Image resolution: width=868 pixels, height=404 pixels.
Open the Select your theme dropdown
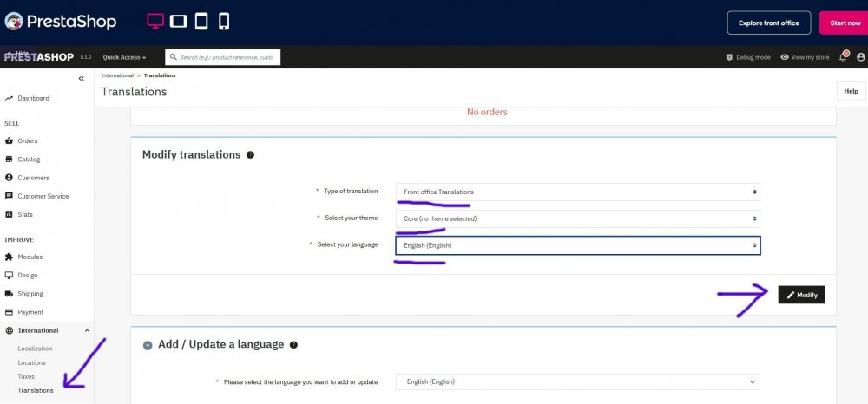tap(578, 218)
